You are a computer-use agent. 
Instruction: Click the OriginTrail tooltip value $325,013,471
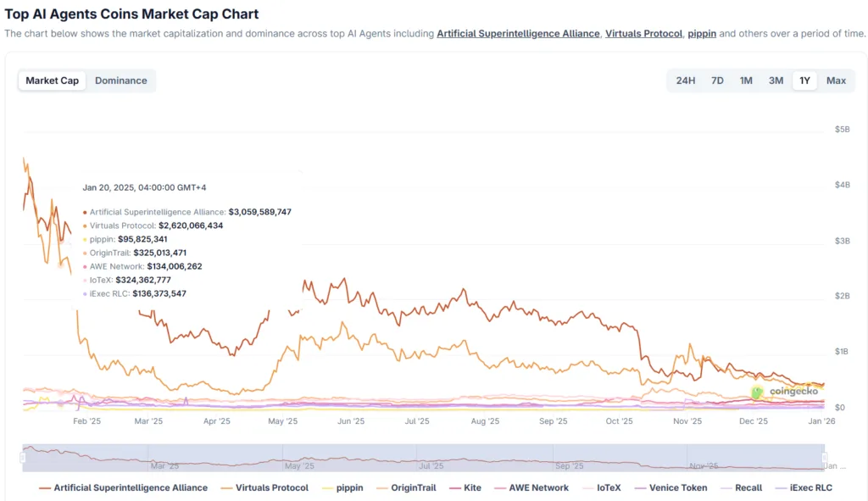[160, 253]
